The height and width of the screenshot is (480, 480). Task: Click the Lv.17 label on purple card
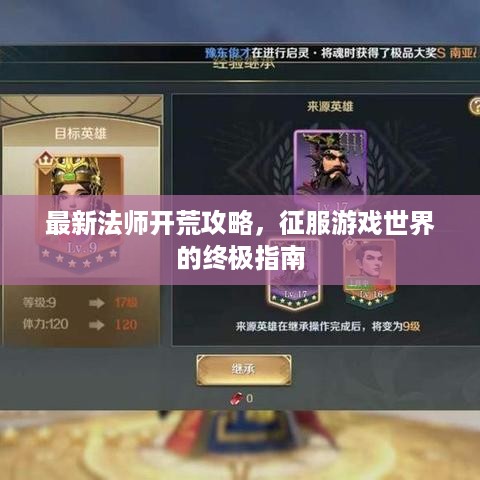(x=295, y=294)
